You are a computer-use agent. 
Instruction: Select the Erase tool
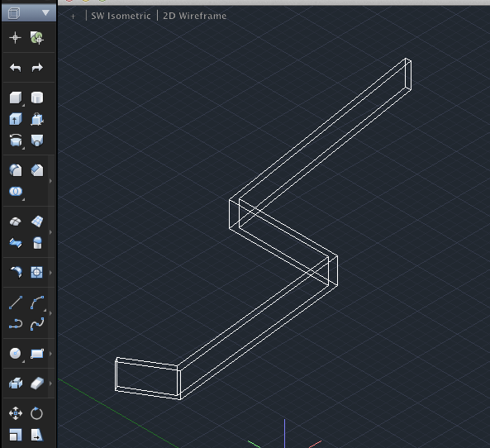pos(37,384)
